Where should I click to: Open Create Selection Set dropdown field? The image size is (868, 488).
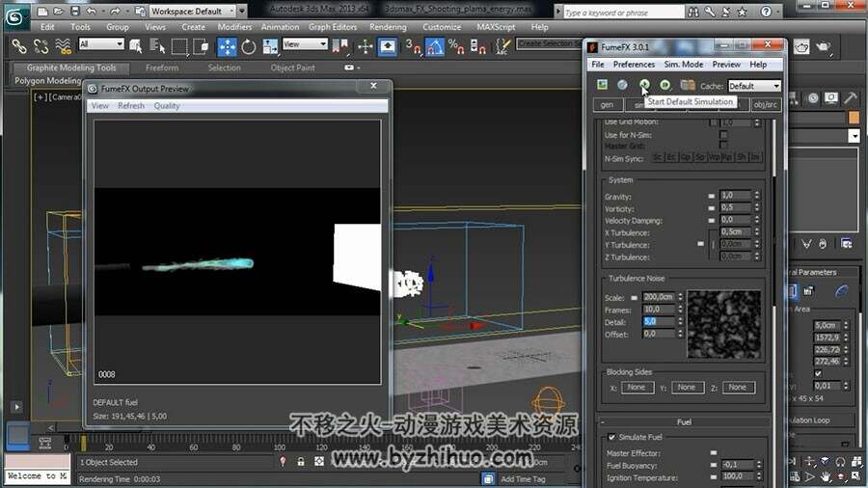pyautogui.click(x=549, y=43)
